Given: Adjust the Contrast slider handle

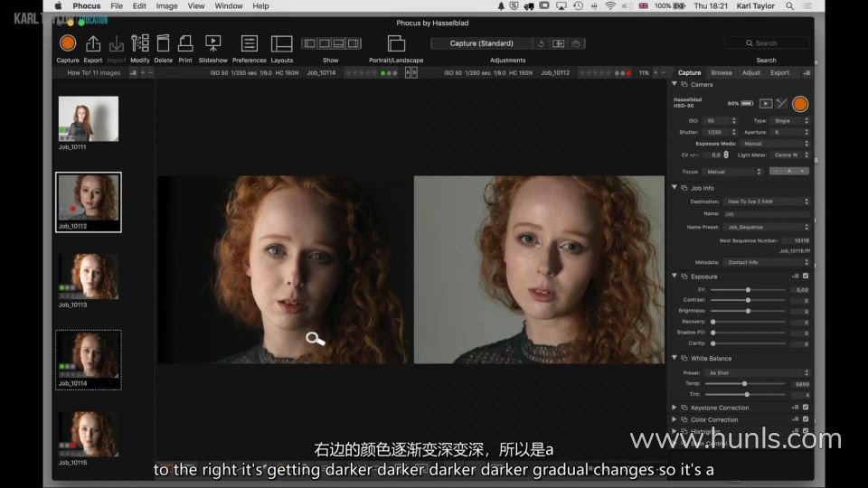Looking at the screenshot, I should (748, 300).
